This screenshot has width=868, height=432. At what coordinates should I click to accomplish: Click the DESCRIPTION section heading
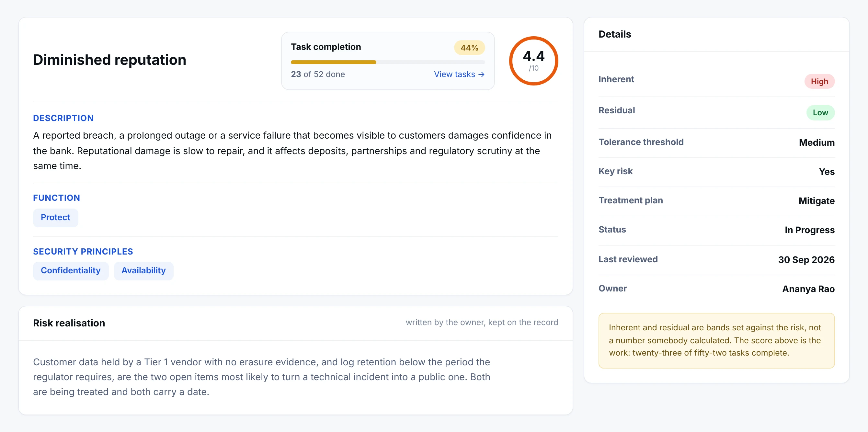click(x=63, y=118)
